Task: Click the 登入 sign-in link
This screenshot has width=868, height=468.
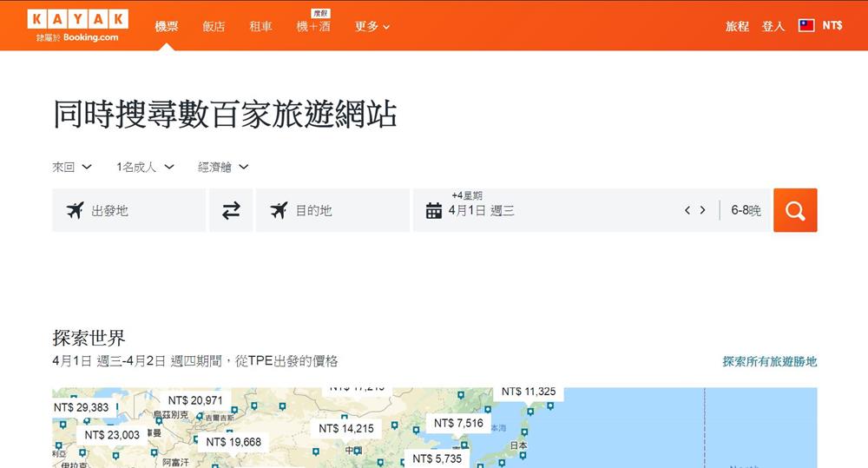Action: (x=773, y=27)
